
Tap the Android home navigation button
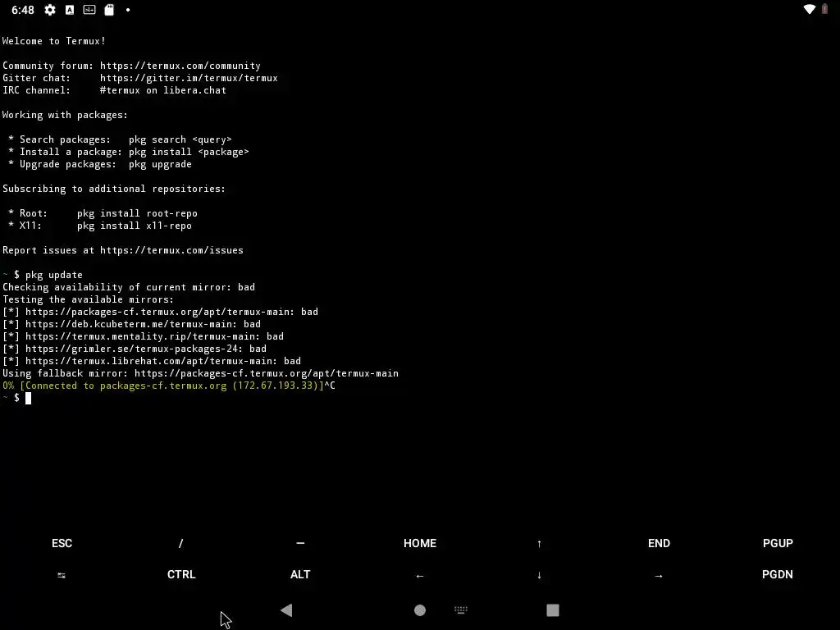[x=420, y=610]
